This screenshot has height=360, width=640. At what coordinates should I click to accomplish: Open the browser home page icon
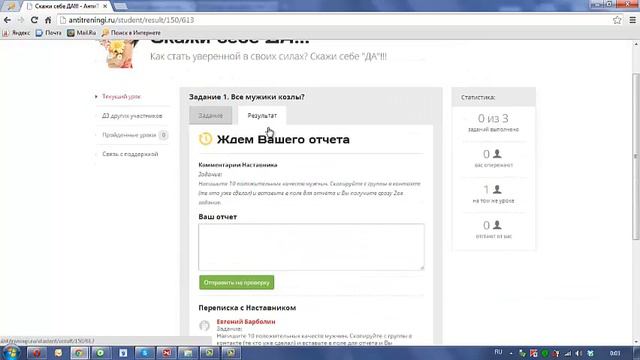(x=48, y=20)
